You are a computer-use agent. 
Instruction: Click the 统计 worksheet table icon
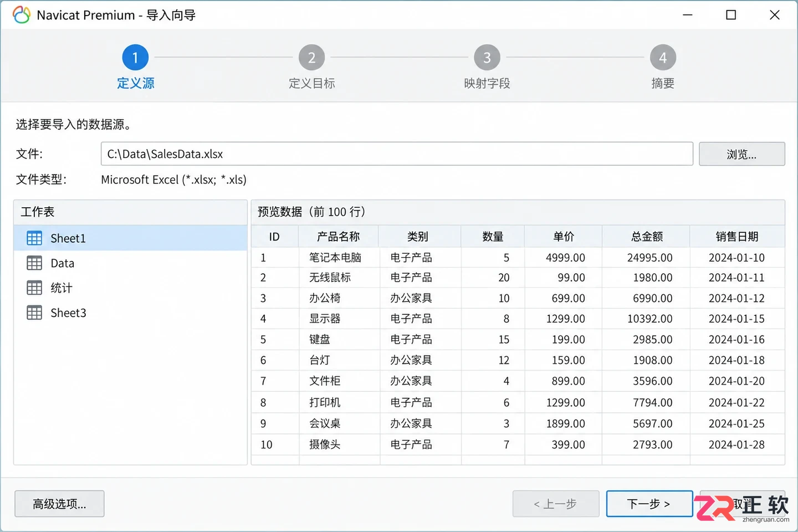point(34,288)
